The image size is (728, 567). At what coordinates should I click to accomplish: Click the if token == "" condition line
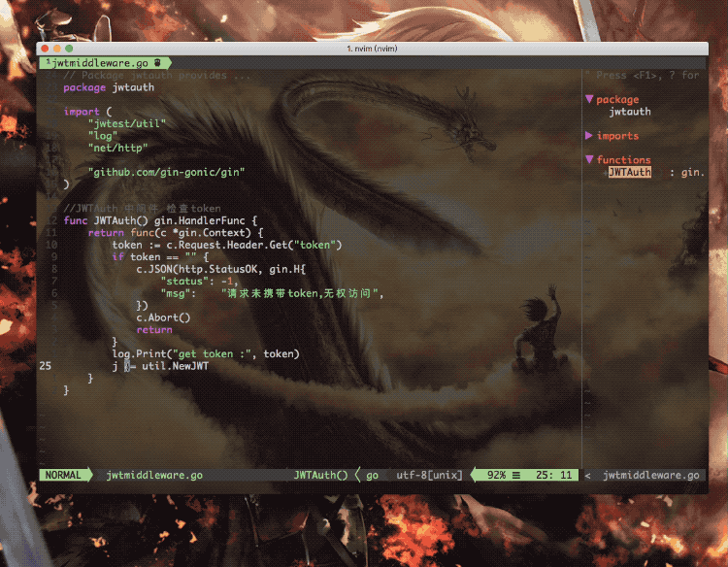coord(160,256)
